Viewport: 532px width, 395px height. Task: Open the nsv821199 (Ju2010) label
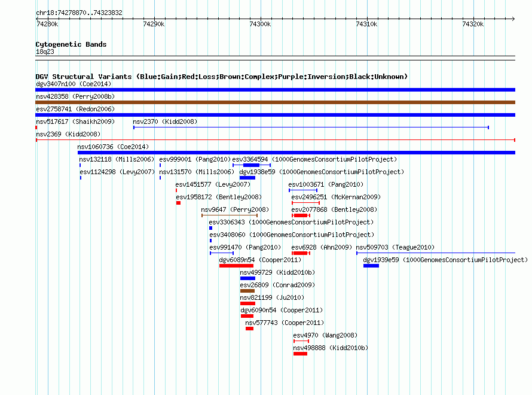tap(272, 297)
